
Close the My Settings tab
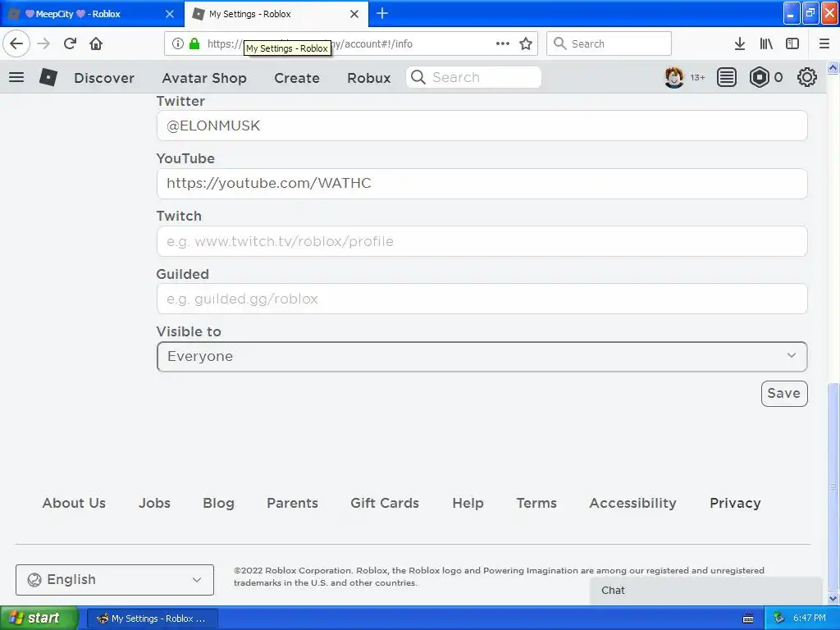(x=354, y=14)
